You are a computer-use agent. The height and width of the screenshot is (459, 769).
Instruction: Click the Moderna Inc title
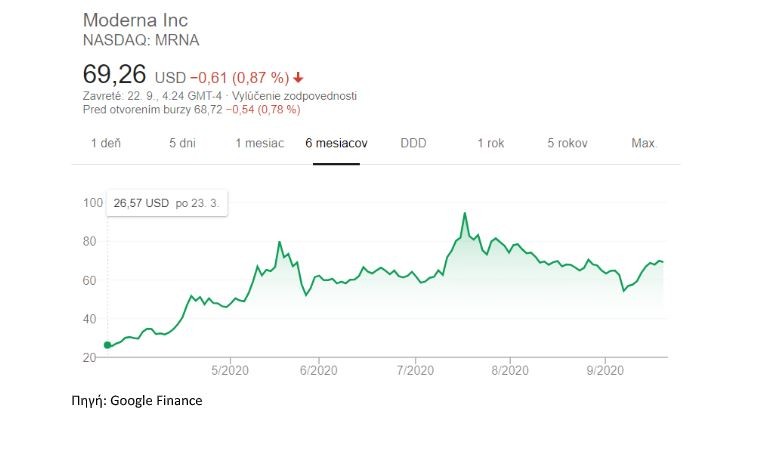click(x=135, y=20)
